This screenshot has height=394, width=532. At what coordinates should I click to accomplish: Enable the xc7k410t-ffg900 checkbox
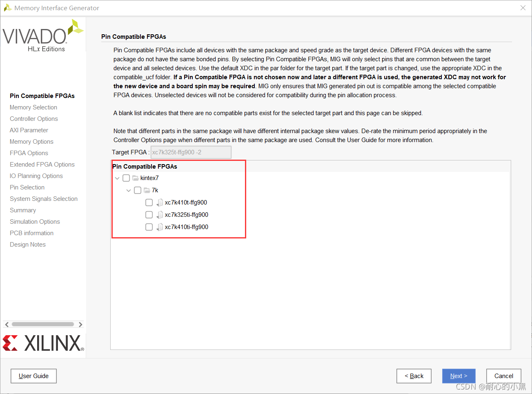click(x=149, y=203)
